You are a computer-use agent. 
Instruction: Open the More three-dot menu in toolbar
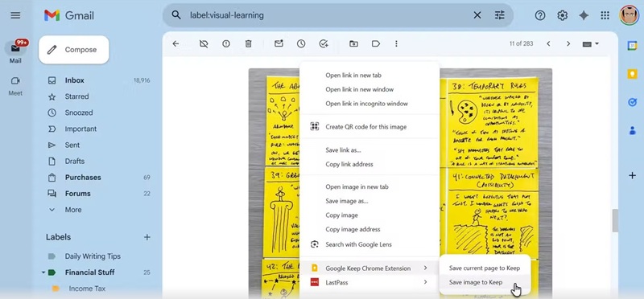[x=396, y=43]
